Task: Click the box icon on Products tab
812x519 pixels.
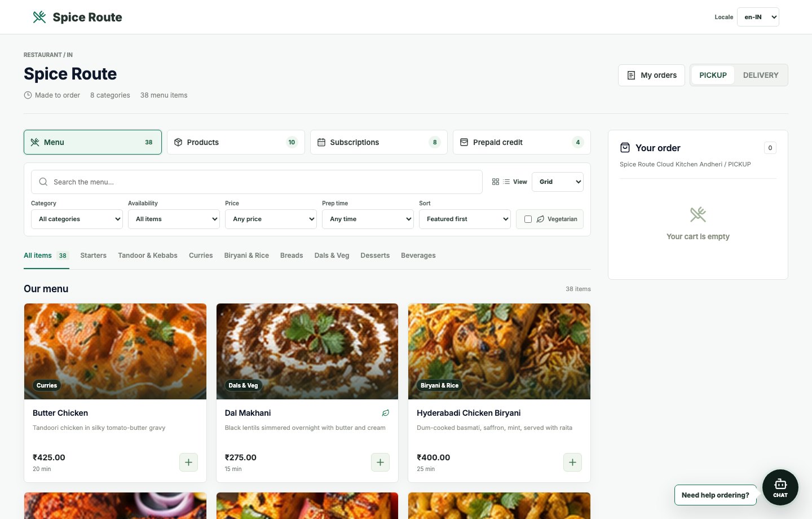Action: click(x=178, y=142)
